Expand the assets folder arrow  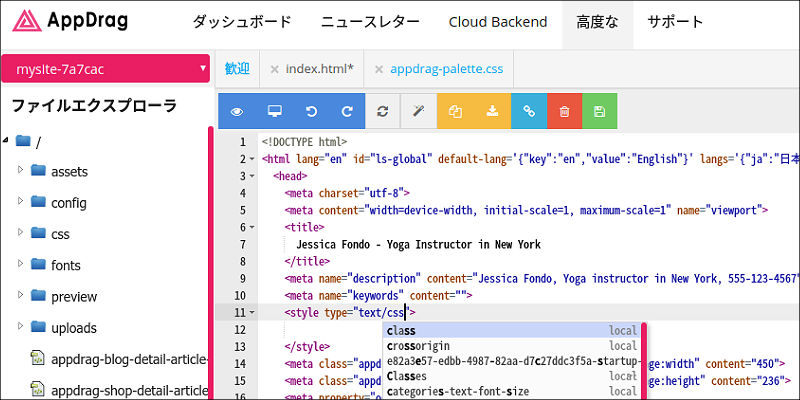20,169
